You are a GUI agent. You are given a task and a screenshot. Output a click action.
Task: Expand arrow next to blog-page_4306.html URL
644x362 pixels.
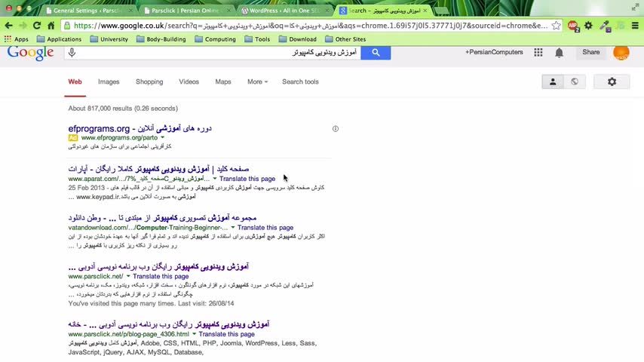tap(194, 334)
